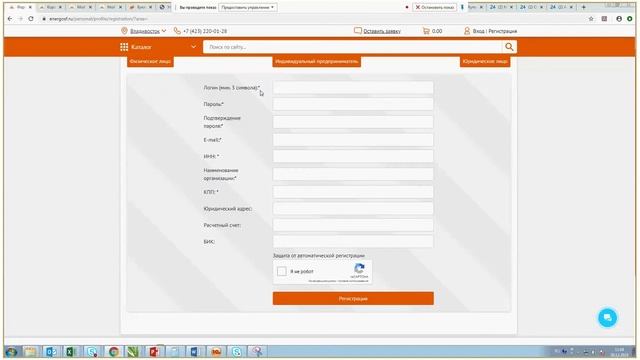This screenshot has height=360, width=640.
Task: Open the 'Предоставить управление' dropdown
Action: [x=247, y=7]
